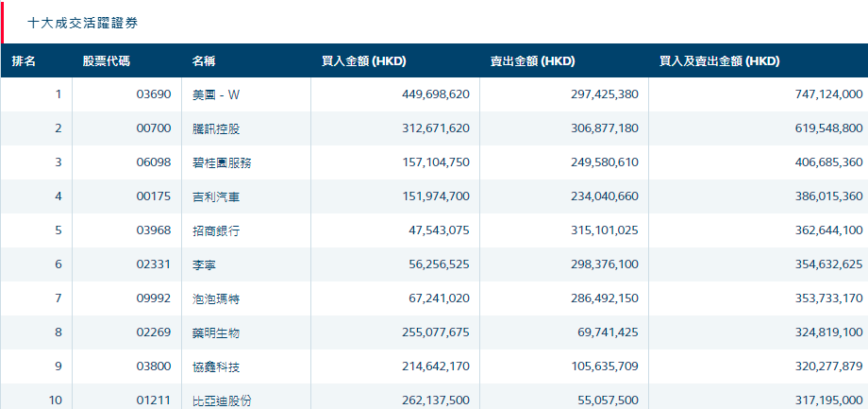The width and height of the screenshot is (868, 409).
Task: Click rank number 5
Action: pyautogui.click(x=58, y=230)
